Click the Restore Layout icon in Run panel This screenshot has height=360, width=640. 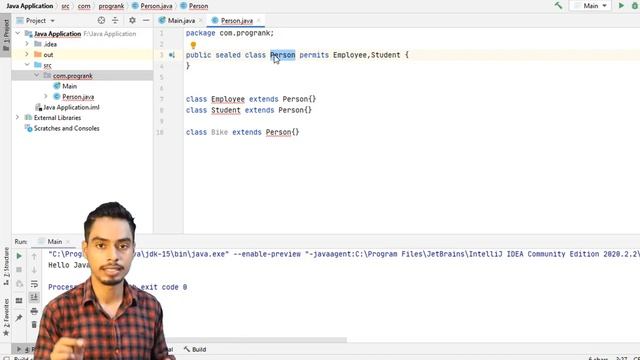click(x=19, y=301)
